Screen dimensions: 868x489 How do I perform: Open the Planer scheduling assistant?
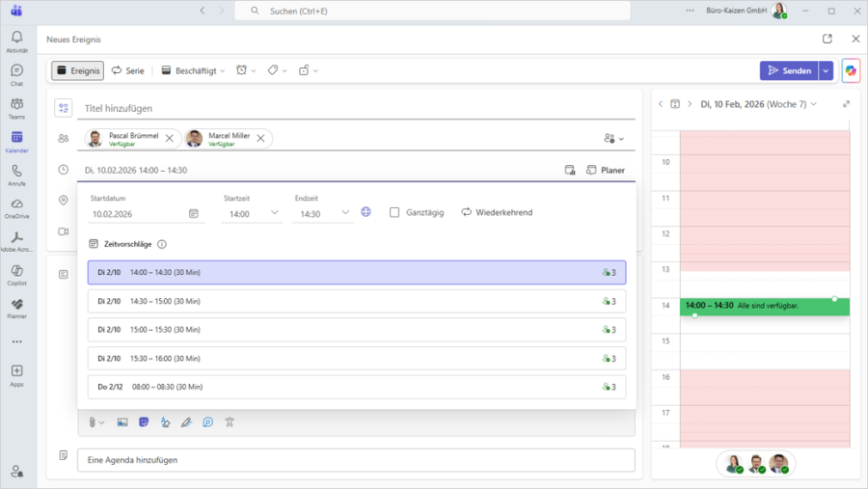coord(606,170)
